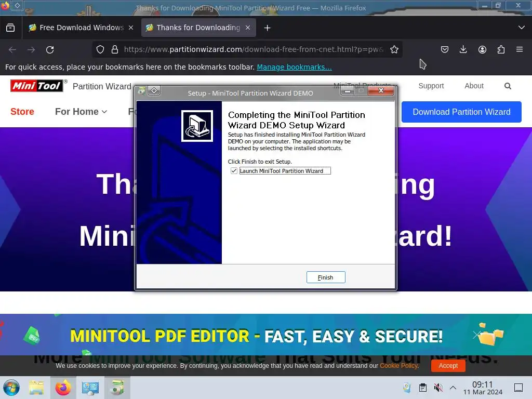The image size is (532, 399).
Task: Open the computer settings taskbar icon
Action: 90,388
